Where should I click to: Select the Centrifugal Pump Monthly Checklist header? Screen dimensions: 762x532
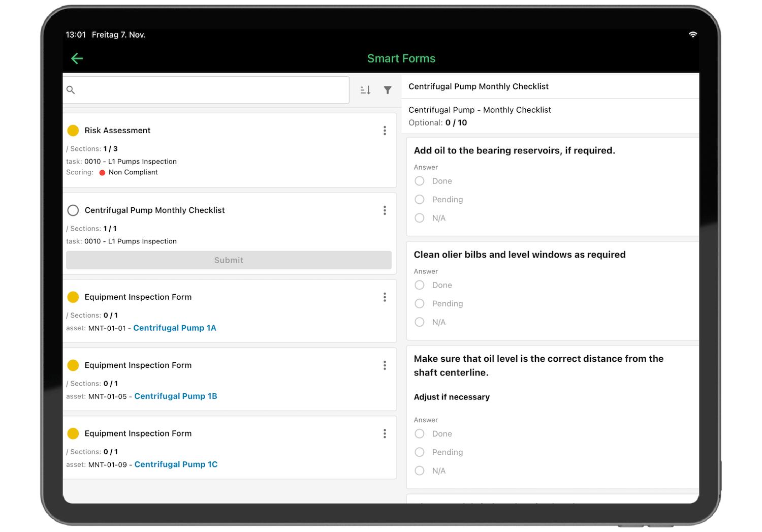click(x=478, y=86)
